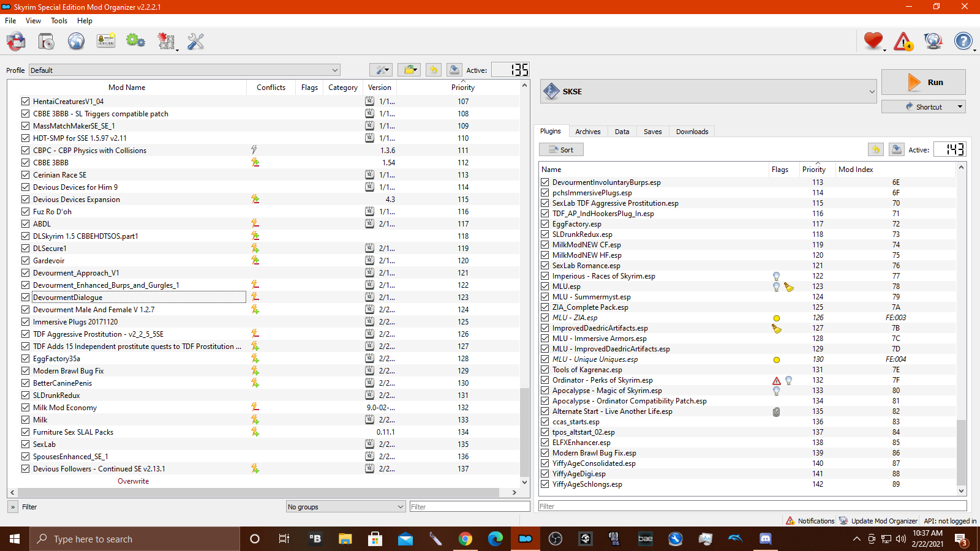Focus the mod list Filter field

coord(470,506)
